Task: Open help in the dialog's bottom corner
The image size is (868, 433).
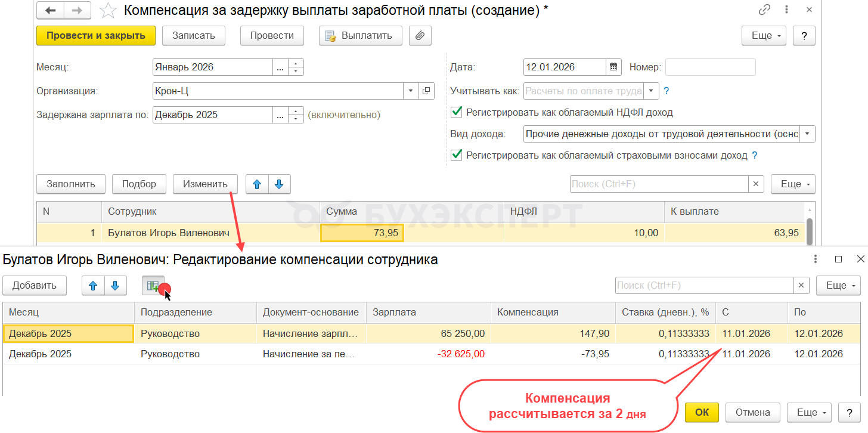Action: (x=849, y=412)
